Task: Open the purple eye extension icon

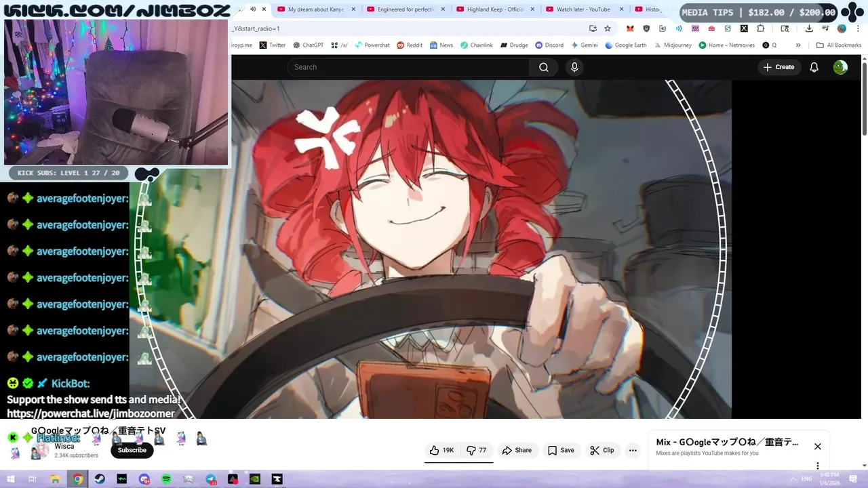Action: (695, 28)
